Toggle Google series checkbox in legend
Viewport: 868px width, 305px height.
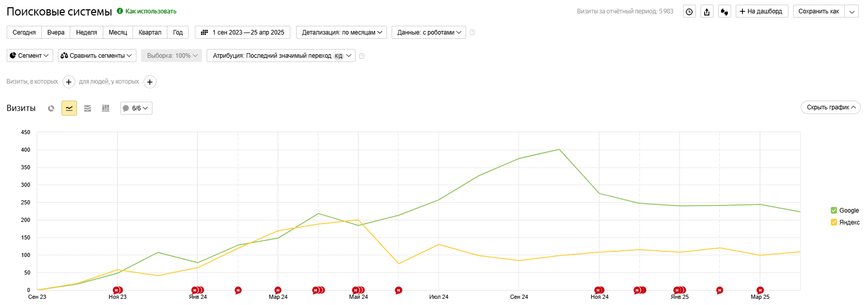833,210
